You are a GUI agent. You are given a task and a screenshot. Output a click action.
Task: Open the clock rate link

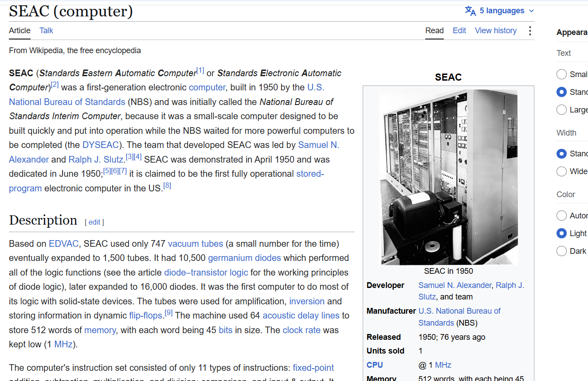pyautogui.click(x=302, y=330)
